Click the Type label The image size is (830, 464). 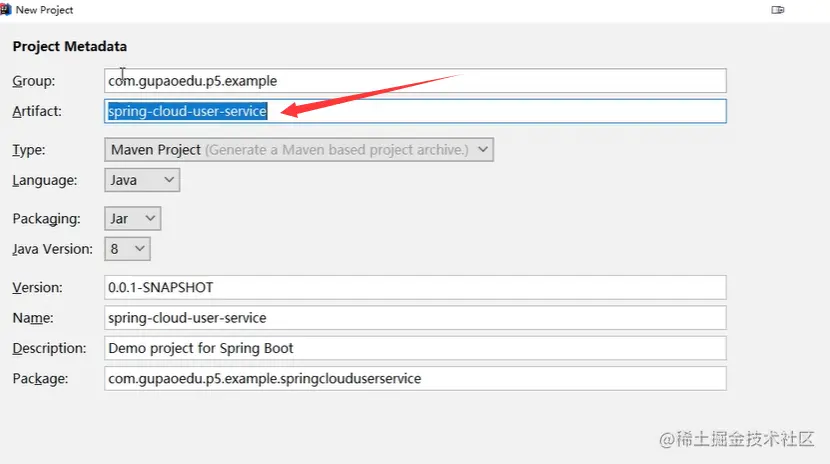[29, 150]
